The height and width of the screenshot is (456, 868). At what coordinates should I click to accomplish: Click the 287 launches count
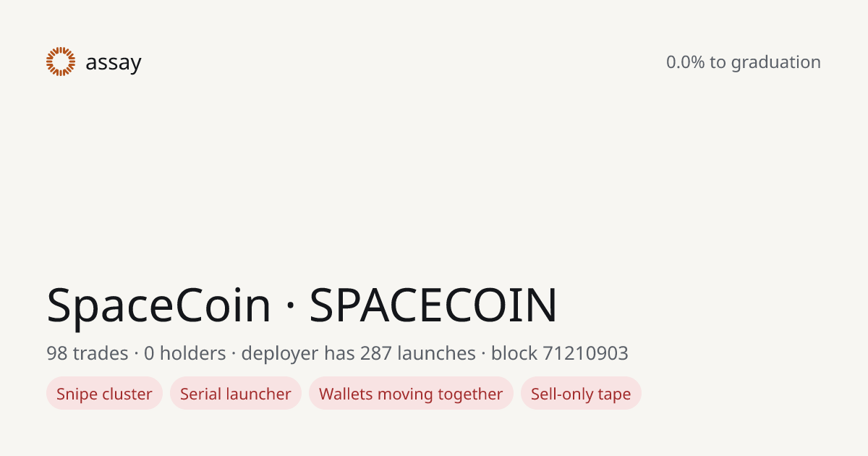coord(417,353)
